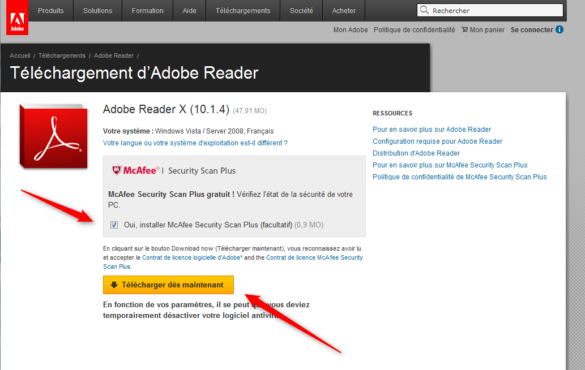Screen dimensions: 585x370
Task: Click the blue info icon beside Se connecter
Action: [559, 29]
